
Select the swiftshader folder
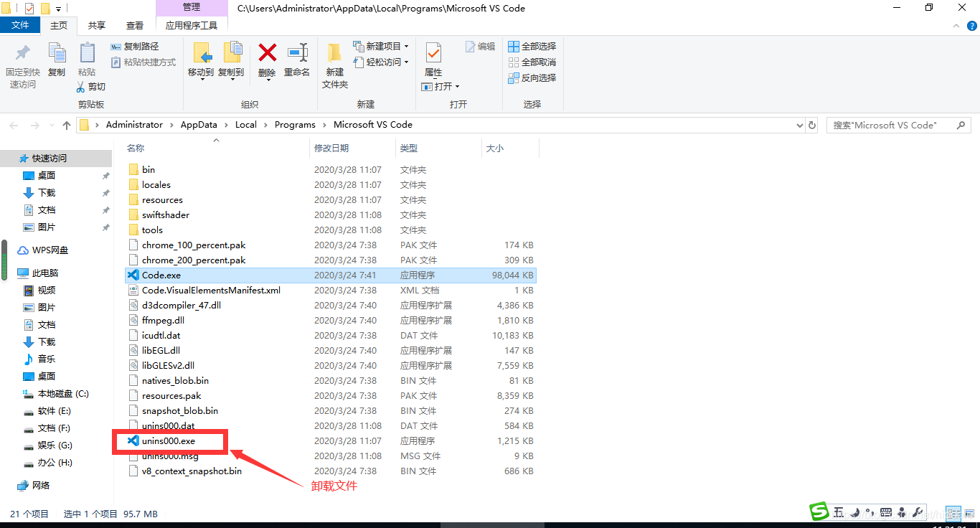coord(166,215)
